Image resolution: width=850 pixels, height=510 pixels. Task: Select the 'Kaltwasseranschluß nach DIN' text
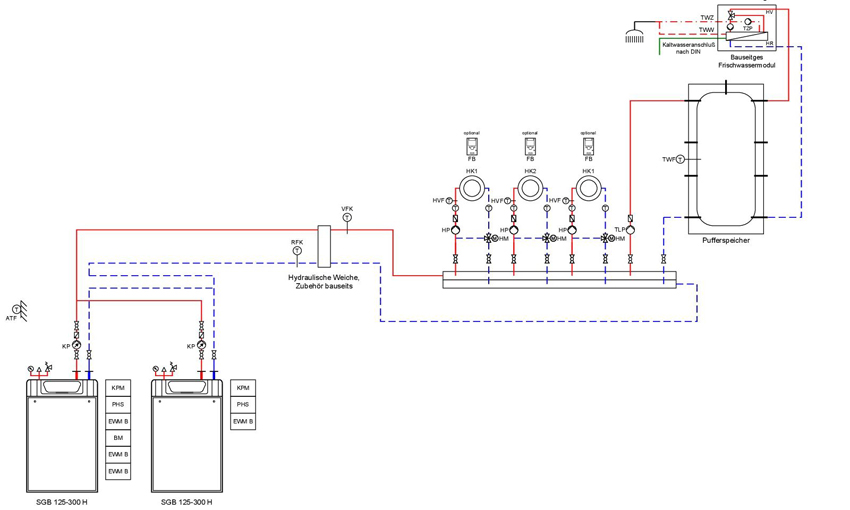(688, 48)
